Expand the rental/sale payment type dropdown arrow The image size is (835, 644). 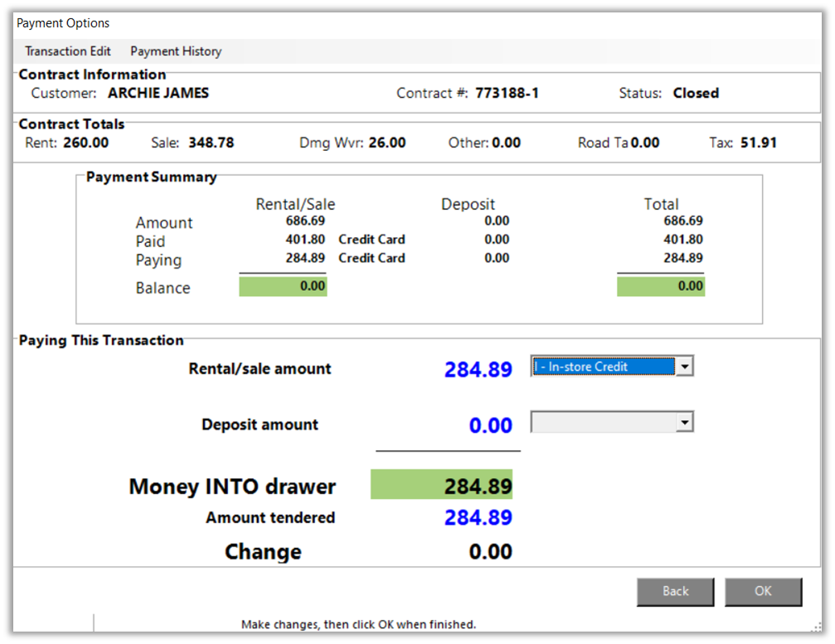[x=684, y=366]
